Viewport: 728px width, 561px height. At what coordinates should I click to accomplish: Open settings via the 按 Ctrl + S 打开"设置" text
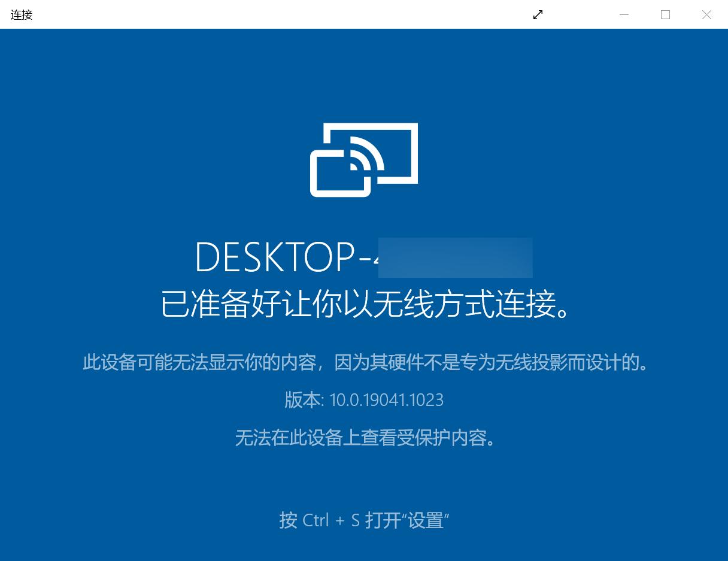click(364, 520)
